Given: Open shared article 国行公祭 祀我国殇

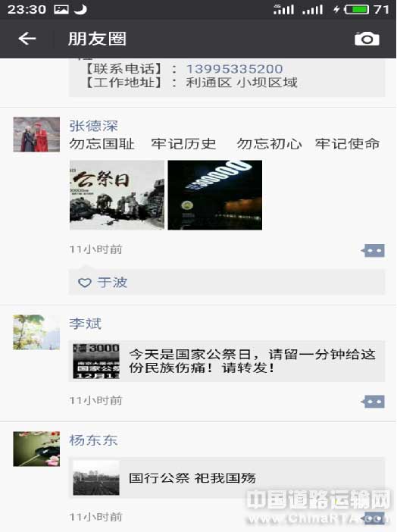Looking at the screenshot, I should pyautogui.click(x=227, y=478).
